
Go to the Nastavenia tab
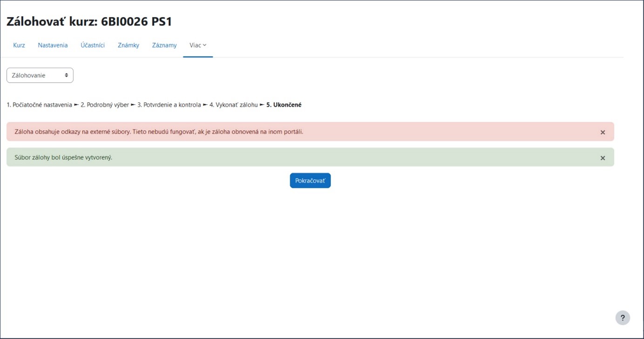click(53, 45)
